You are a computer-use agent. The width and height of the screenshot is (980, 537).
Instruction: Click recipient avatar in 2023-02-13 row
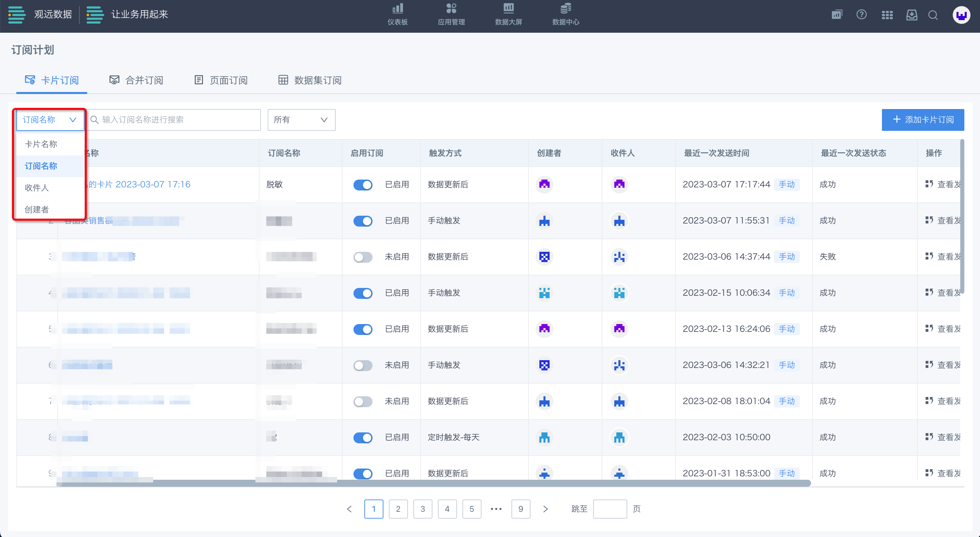pyautogui.click(x=619, y=329)
